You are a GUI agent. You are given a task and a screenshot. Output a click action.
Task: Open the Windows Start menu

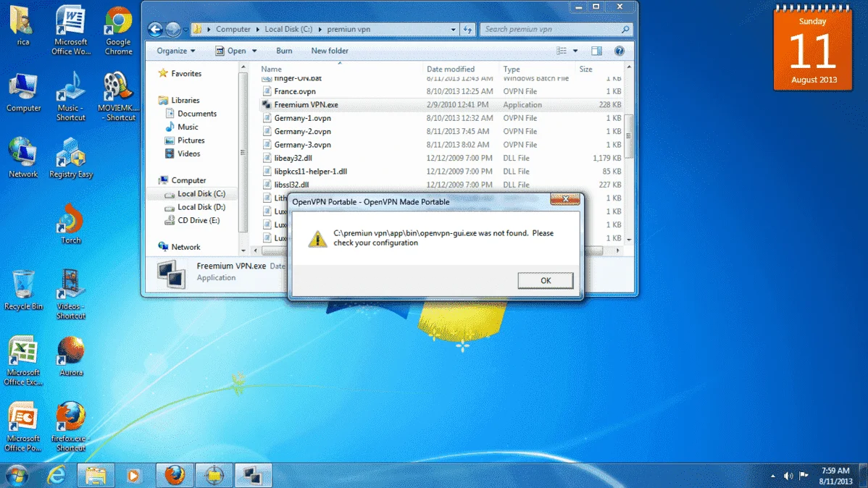(17, 475)
